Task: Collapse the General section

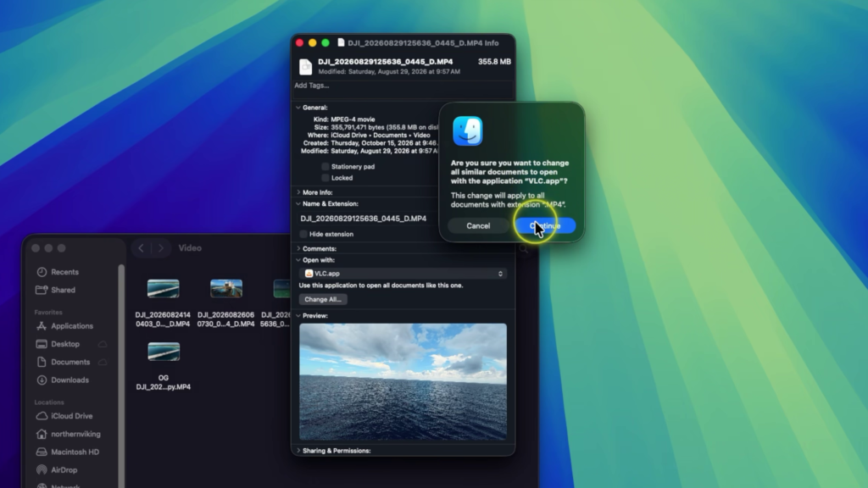Action: coord(298,108)
